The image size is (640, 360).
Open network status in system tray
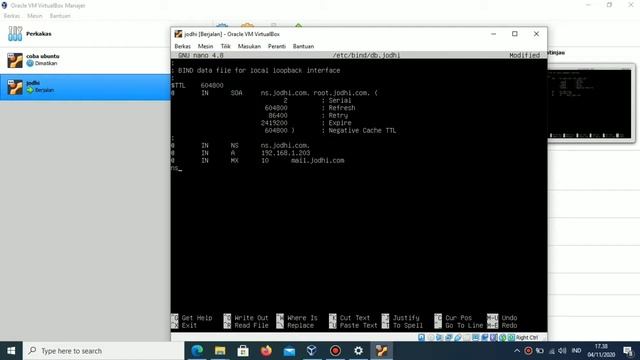pyautogui.click(x=551, y=351)
